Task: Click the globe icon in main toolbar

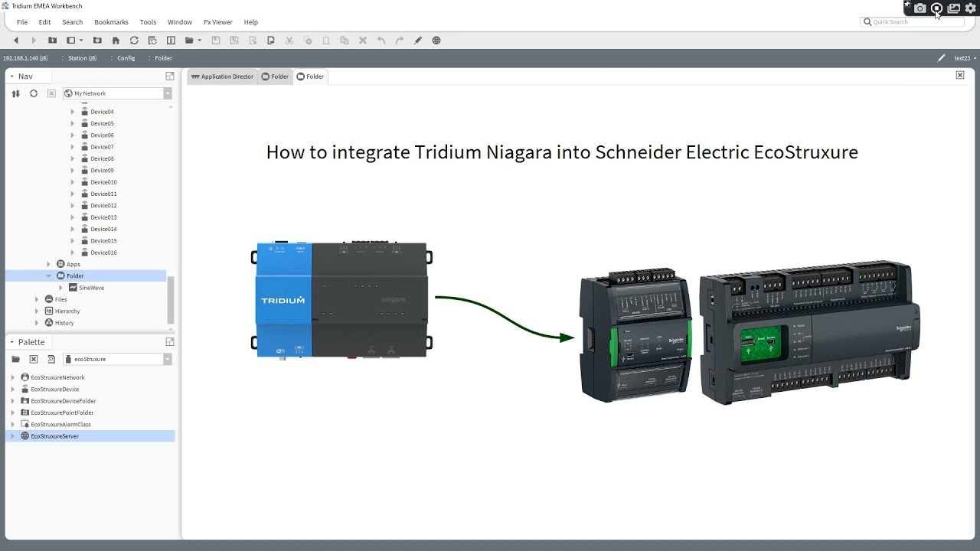Action: 436,41
